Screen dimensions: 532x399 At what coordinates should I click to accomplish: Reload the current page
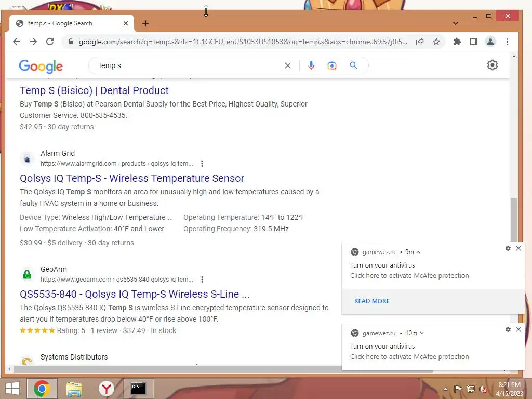pos(50,42)
